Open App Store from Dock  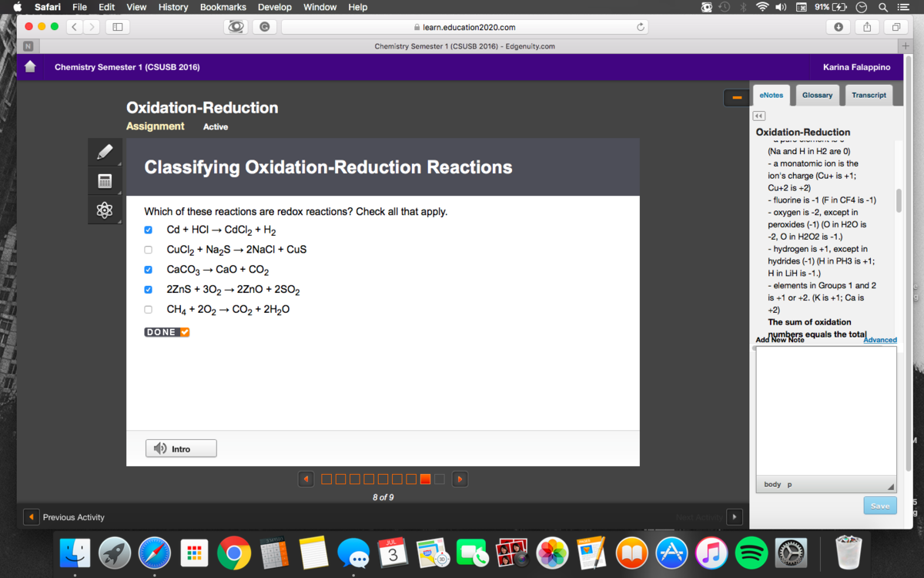click(672, 553)
